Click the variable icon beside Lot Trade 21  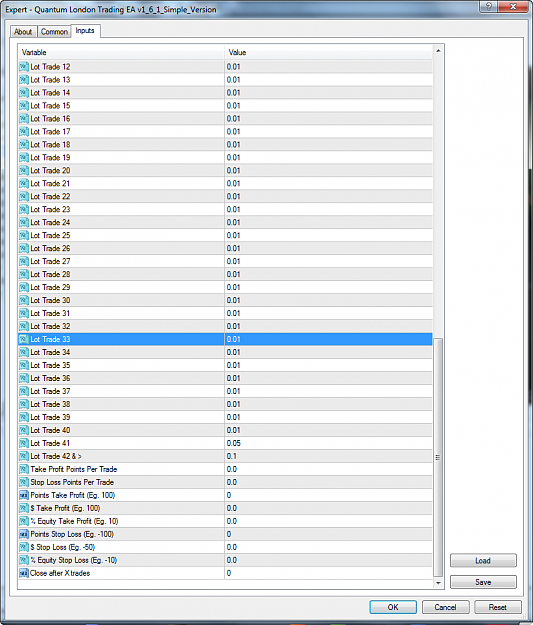tap(24, 183)
